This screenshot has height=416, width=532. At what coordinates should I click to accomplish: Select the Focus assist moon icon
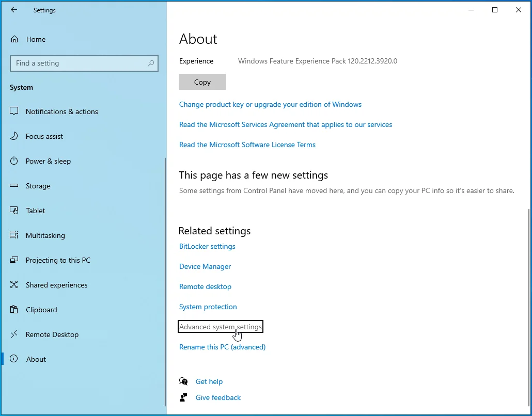[x=14, y=136]
